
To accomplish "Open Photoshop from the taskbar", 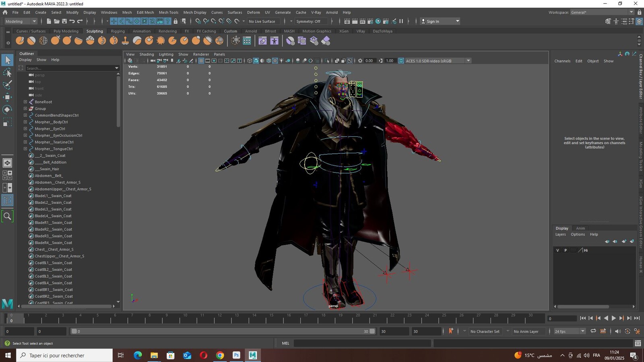I will pos(236,355).
